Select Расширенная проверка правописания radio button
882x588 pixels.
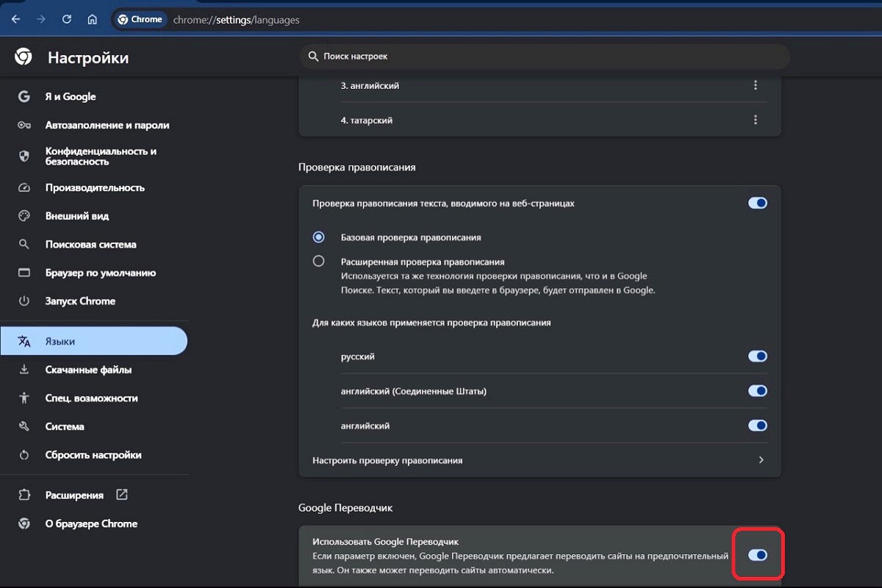point(318,261)
